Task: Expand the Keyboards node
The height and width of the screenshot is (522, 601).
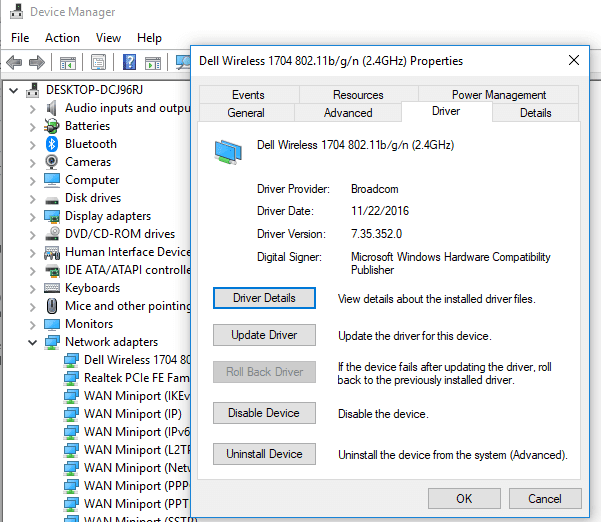Action: tap(33, 289)
